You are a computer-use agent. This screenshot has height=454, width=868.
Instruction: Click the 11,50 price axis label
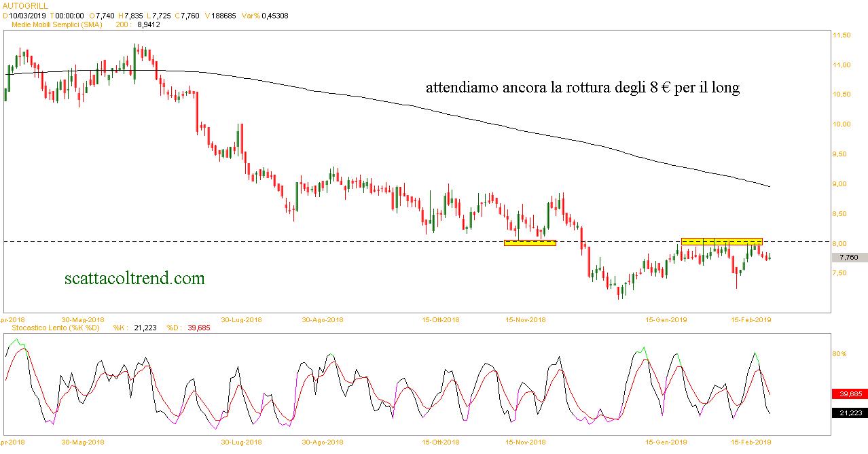click(842, 35)
